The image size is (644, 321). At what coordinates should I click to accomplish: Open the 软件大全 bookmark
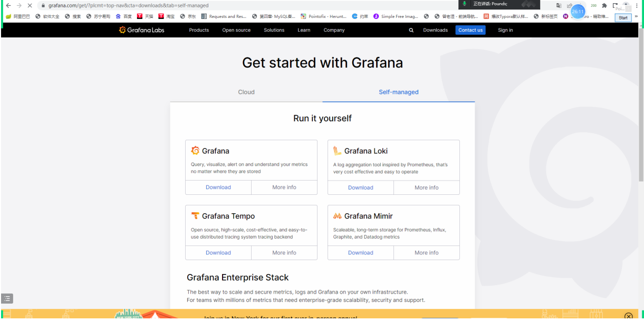coord(47,16)
